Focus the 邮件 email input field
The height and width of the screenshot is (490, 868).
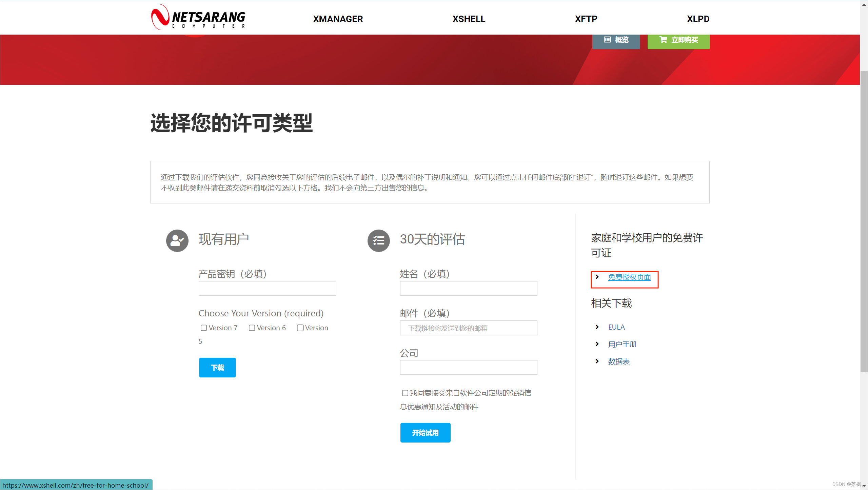469,328
